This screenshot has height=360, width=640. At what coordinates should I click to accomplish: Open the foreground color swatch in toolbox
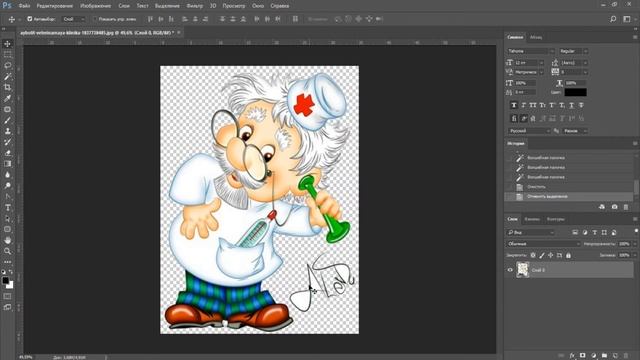coord(5,280)
